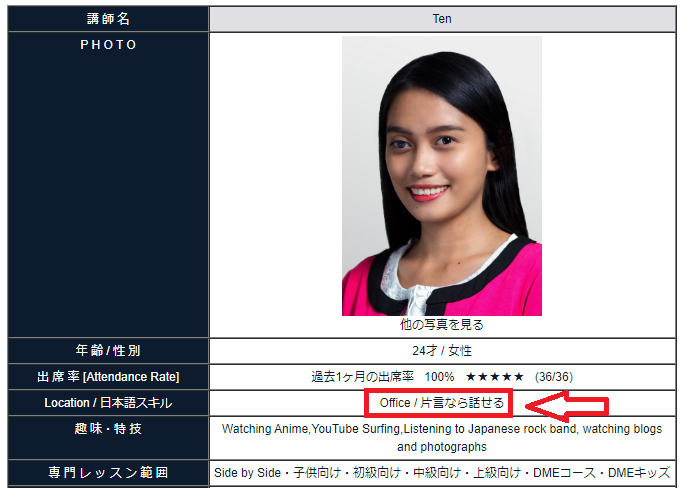Select the Watching Anime hobbies text
Viewport: 684px width, 488px height.
click(442, 438)
